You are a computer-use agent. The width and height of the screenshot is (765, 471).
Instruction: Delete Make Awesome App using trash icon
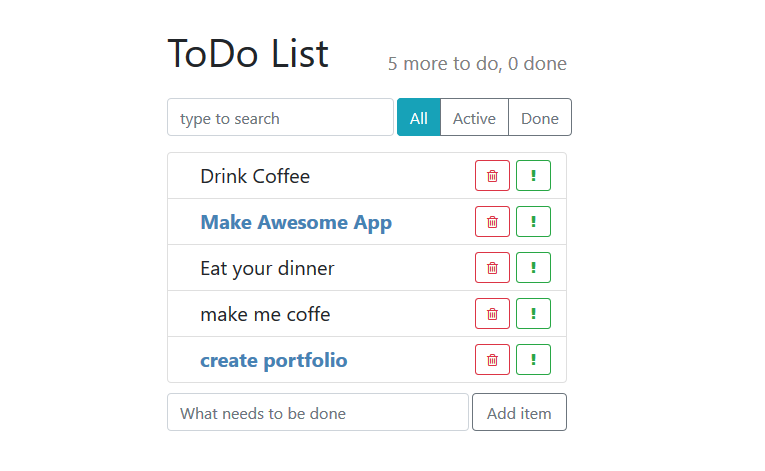click(x=492, y=222)
